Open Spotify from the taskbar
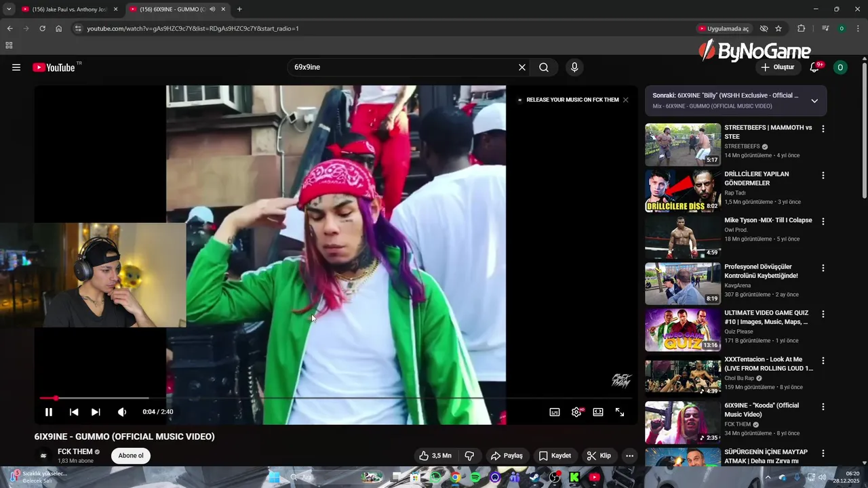Screen dimensions: 868x488 [475, 477]
